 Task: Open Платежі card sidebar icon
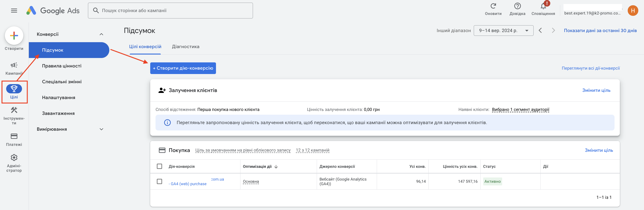pos(14,136)
